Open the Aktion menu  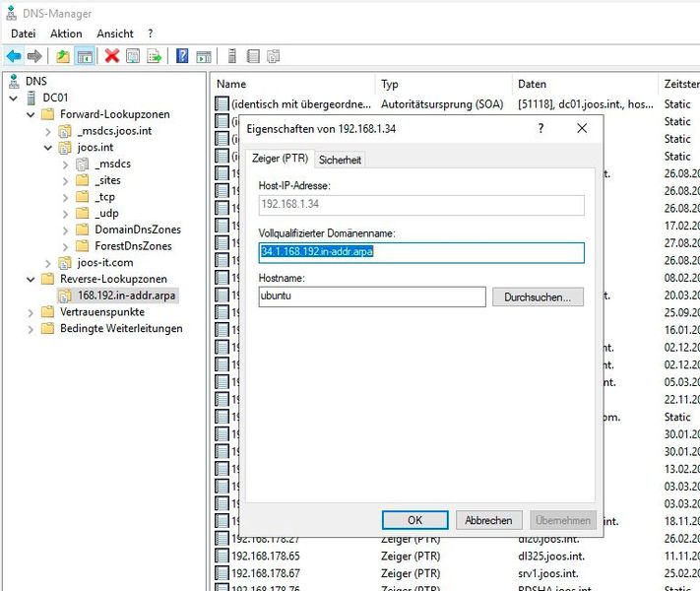pos(66,33)
